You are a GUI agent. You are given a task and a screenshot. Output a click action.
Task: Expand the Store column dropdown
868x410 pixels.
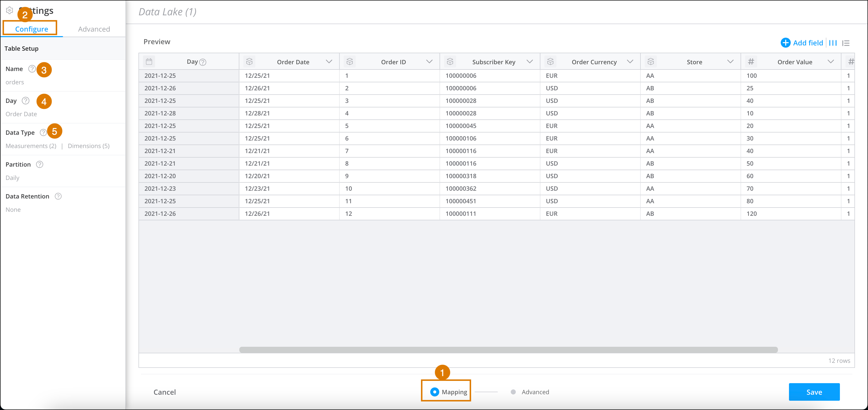click(x=731, y=62)
